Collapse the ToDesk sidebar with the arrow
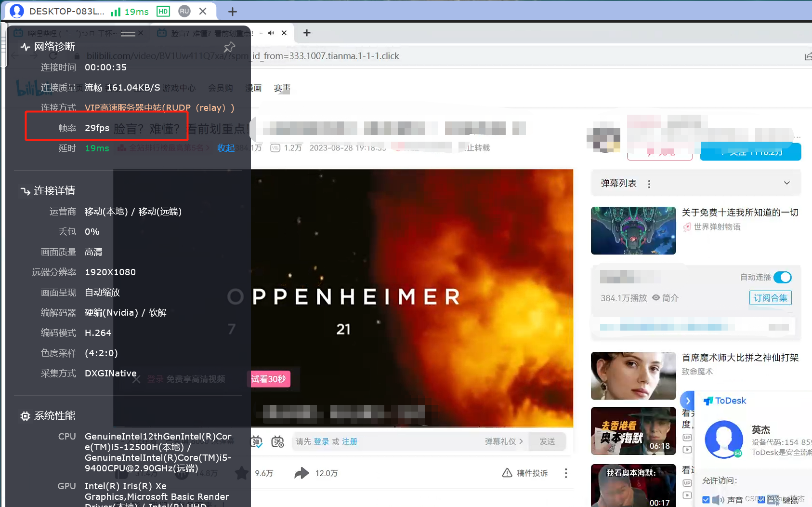 (x=688, y=400)
